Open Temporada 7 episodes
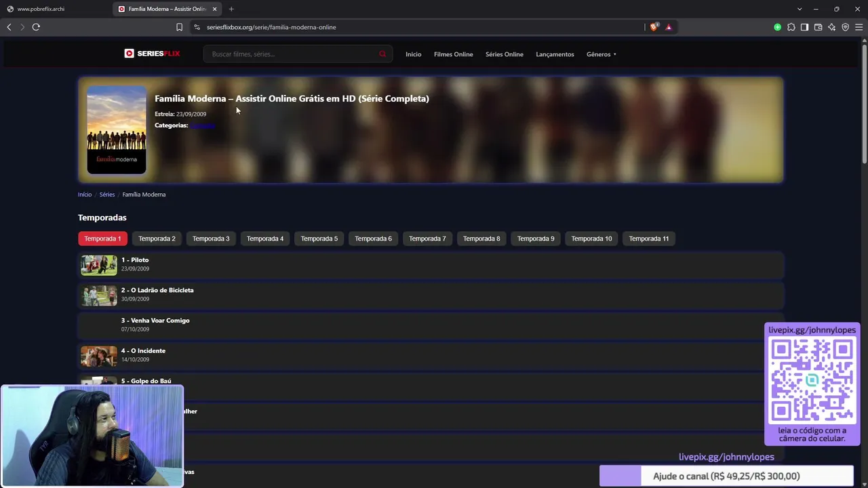The width and height of the screenshot is (868, 488). tap(427, 239)
